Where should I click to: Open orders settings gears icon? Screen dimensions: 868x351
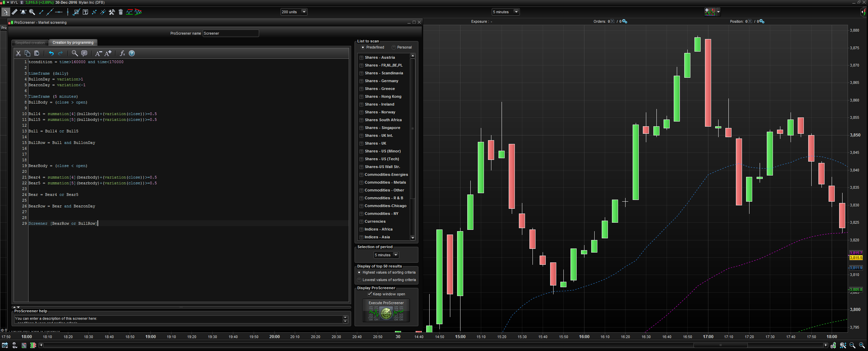point(625,21)
